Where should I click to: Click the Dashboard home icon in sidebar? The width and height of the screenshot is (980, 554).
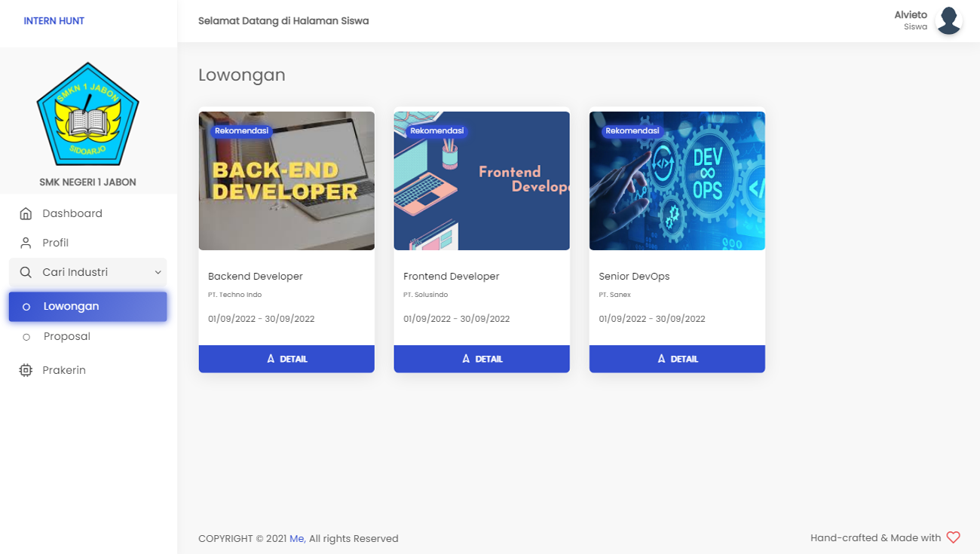(25, 213)
